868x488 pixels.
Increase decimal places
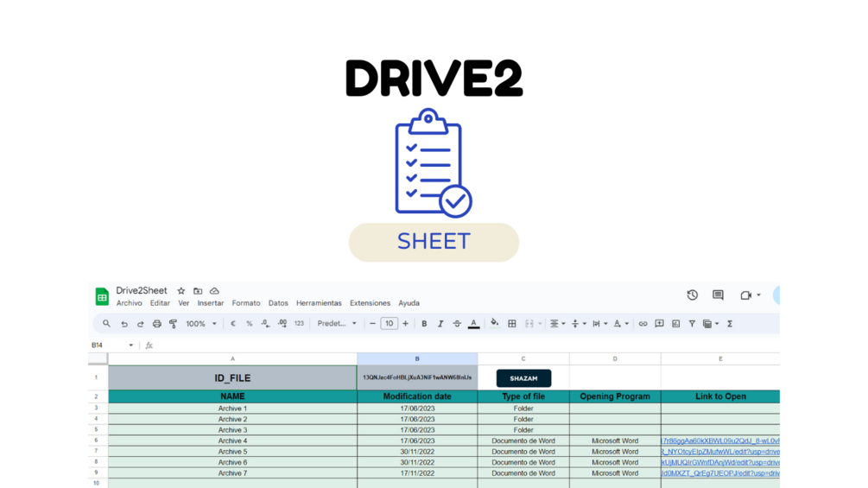(x=282, y=324)
